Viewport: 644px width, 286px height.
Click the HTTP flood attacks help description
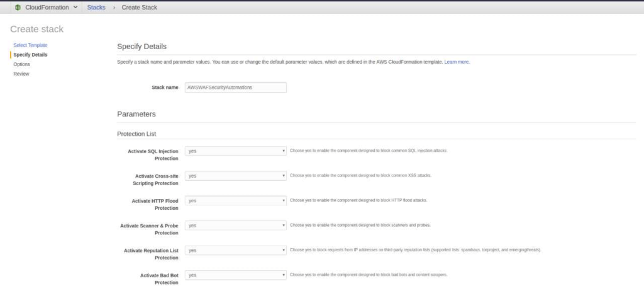click(x=358, y=200)
